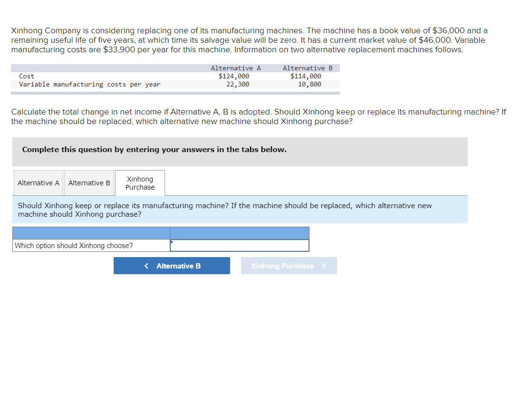Click the Xinhong Purchase next button
This screenshot has height=393, width=532.
(x=289, y=266)
